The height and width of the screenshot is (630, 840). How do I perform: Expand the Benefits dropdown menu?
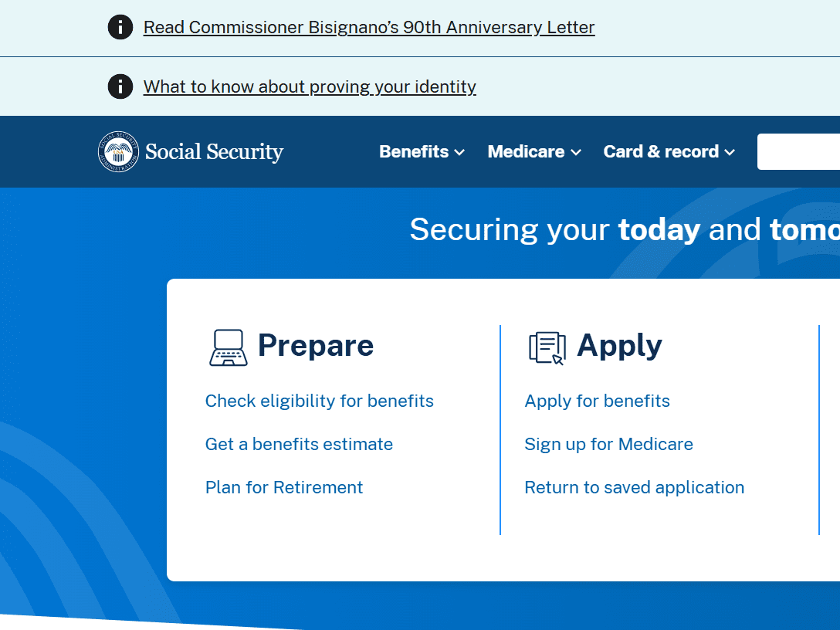click(x=422, y=151)
